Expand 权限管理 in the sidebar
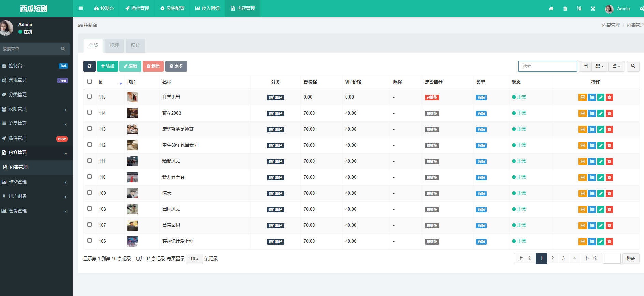644x296 pixels. point(34,109)
